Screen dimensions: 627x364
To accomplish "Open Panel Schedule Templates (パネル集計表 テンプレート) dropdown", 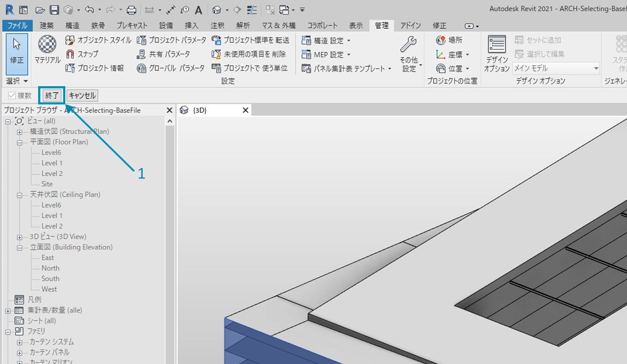I will tap(346, 68).
